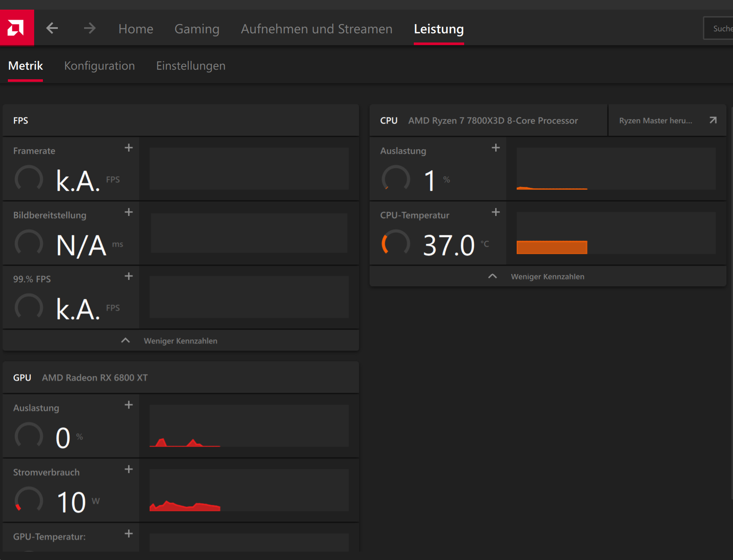Go back with the left arrow
This screenshot has width=733, height=560.
[52, 28]
